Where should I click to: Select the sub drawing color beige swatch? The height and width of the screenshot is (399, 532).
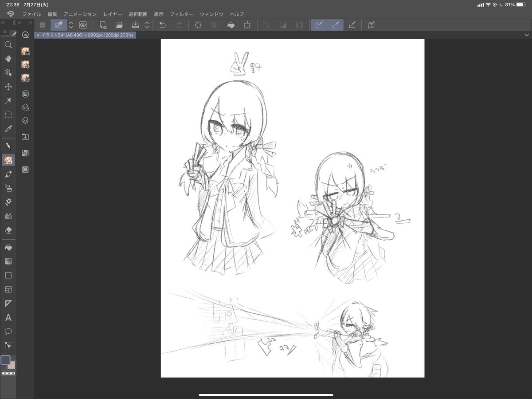12,365
